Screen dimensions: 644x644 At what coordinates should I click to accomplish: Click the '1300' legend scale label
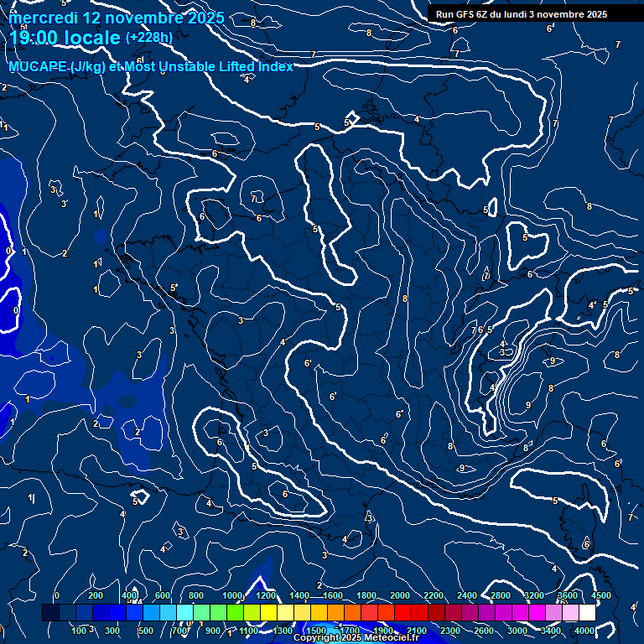pyautogui.click(x=282, y=631)
